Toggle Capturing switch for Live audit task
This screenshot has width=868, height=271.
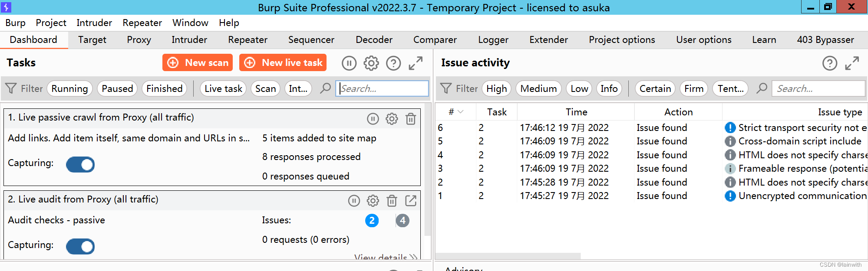pos(80,247)
